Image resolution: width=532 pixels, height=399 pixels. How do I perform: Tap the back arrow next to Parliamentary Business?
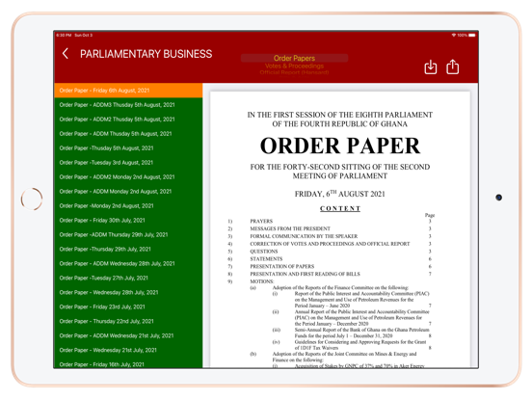point(66,54)
